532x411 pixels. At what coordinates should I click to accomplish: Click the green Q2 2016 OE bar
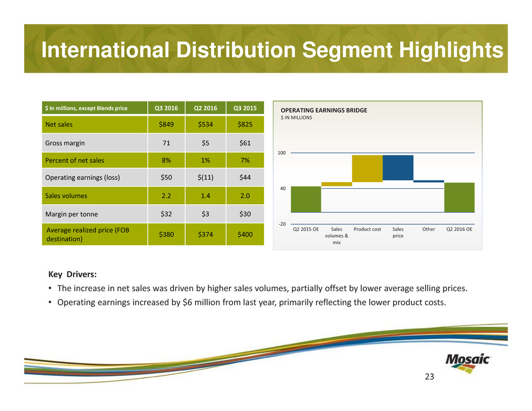pyautogui.click(x=459, y=198)
